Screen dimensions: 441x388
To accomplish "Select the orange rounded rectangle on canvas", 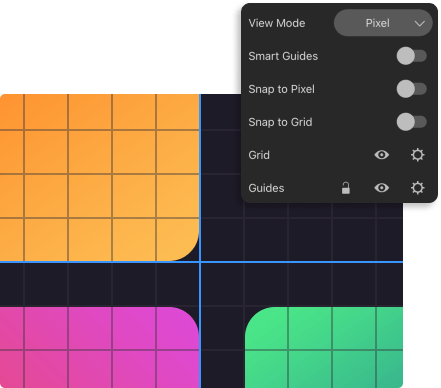I will (99, 177).
